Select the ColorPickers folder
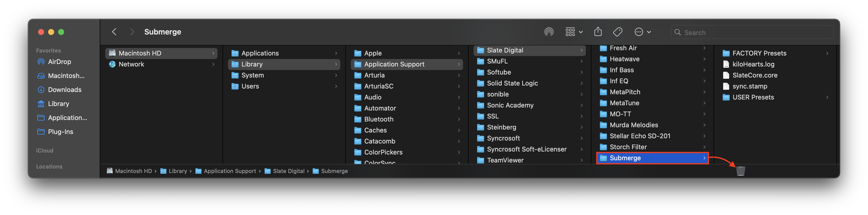Viewport: 868px width, 215px height. (x=407, y=152)
